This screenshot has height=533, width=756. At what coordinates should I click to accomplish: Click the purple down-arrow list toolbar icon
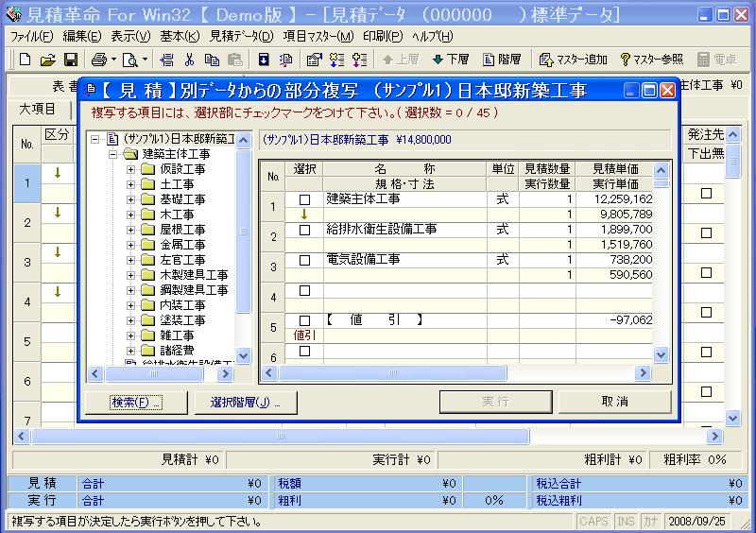click(x=360, y=60)
